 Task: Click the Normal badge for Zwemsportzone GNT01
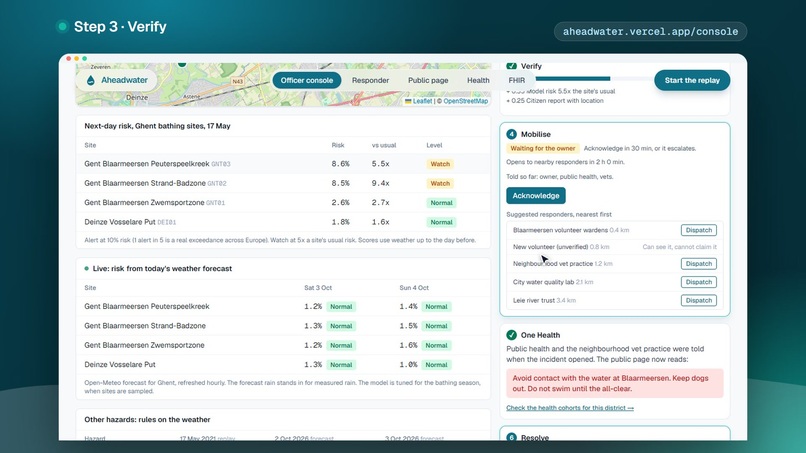441,203
